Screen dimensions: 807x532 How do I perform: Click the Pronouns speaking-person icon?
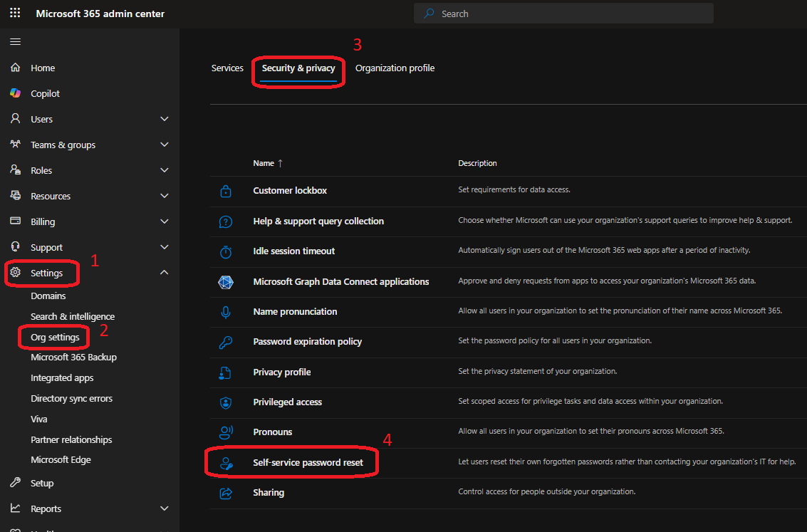coord(226,432)
